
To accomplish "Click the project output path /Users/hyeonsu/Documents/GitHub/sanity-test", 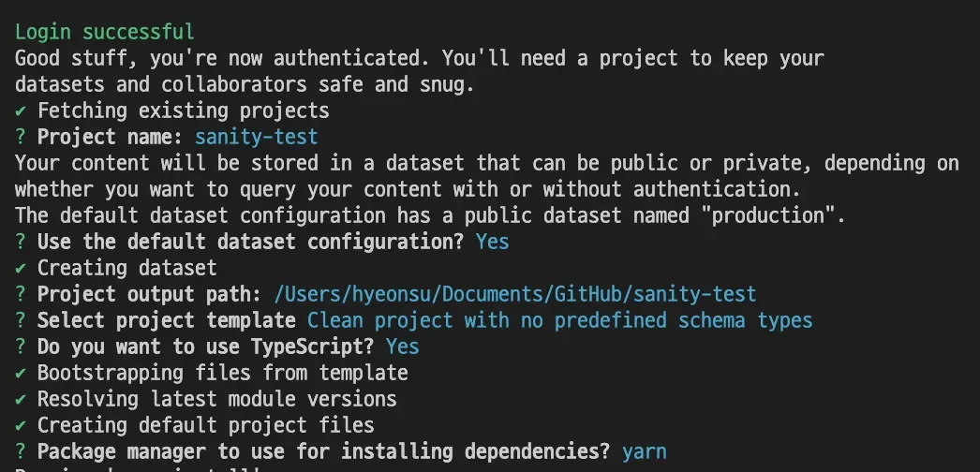I will point(514,294).
